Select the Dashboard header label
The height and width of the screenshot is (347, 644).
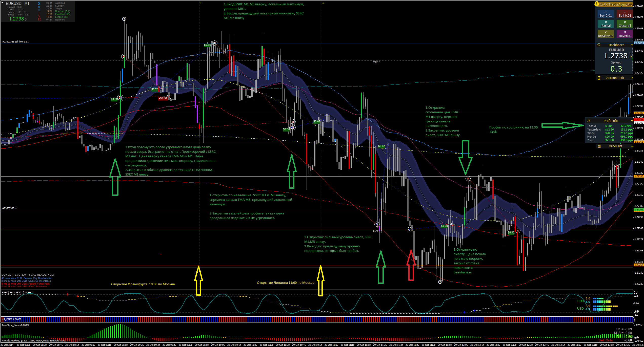coord(616,45)
